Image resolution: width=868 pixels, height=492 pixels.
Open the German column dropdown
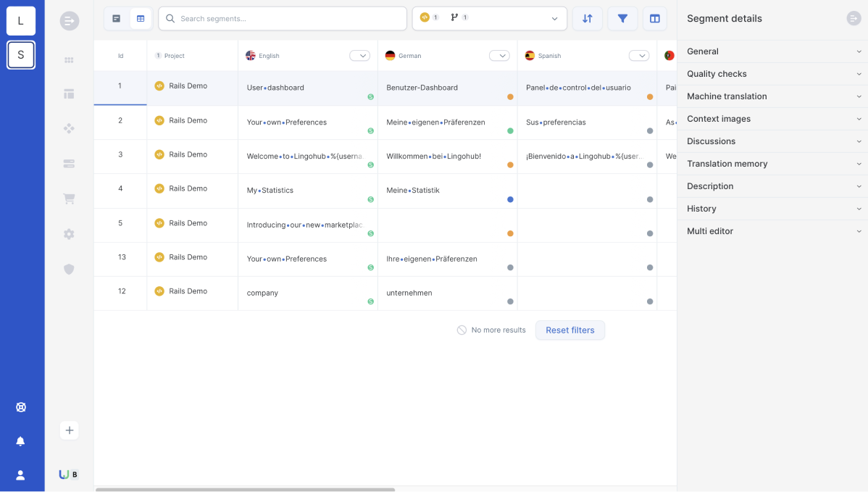[499, 56]
